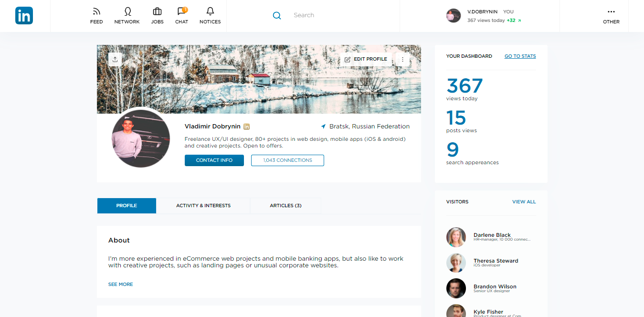Click View All visitors link

click(524, 202)
